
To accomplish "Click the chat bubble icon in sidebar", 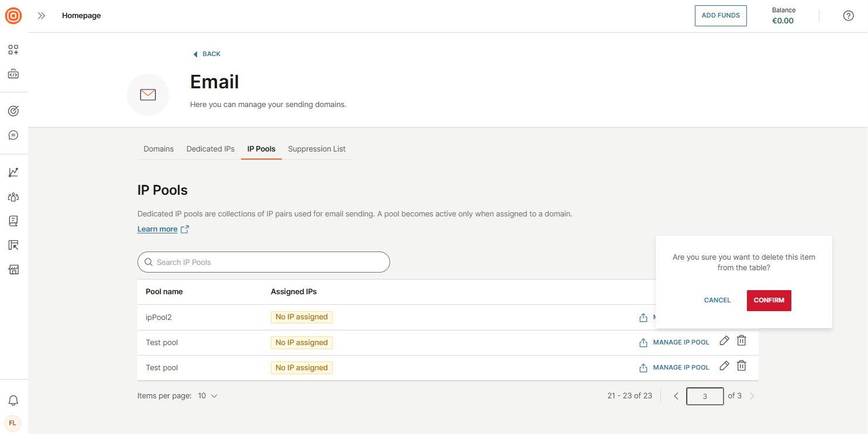I will 13,135.
